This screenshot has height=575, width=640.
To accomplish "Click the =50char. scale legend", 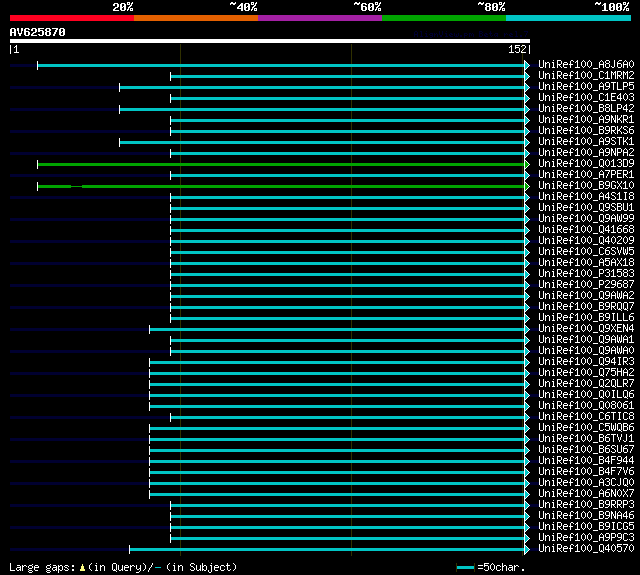I will [491, 567].
